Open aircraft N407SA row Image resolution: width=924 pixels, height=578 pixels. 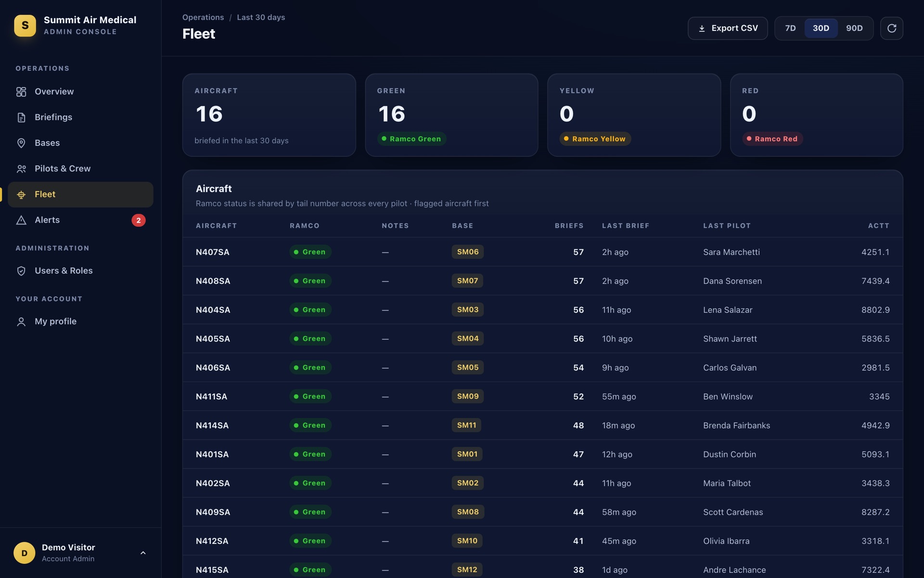(x=542, y=252)
